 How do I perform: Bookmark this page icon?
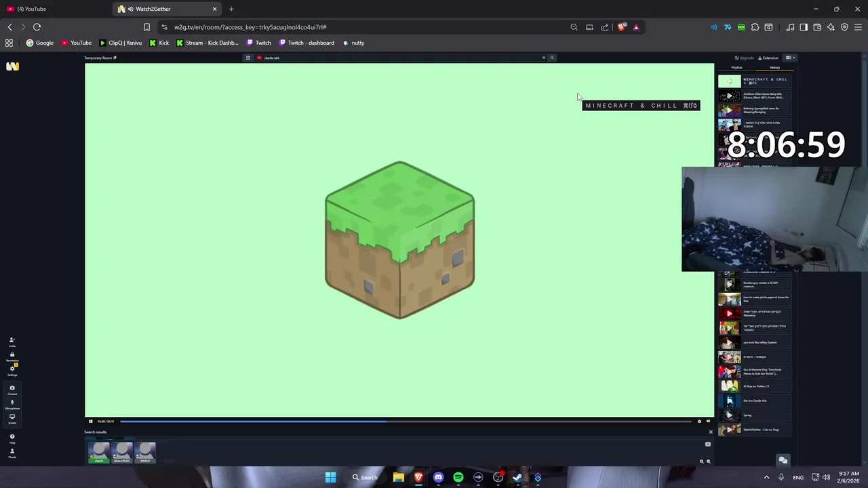pyautogui.click(x=146, y=27)
